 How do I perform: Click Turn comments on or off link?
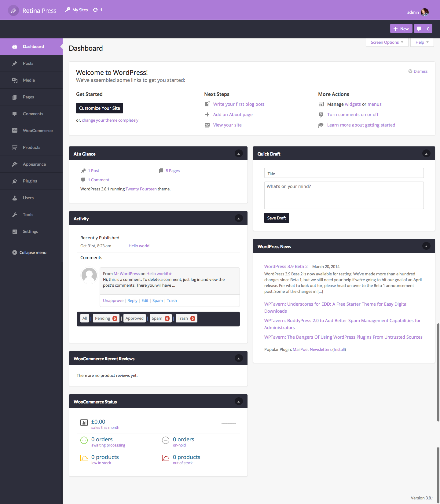pyautogui.click(x=353, y=115)
